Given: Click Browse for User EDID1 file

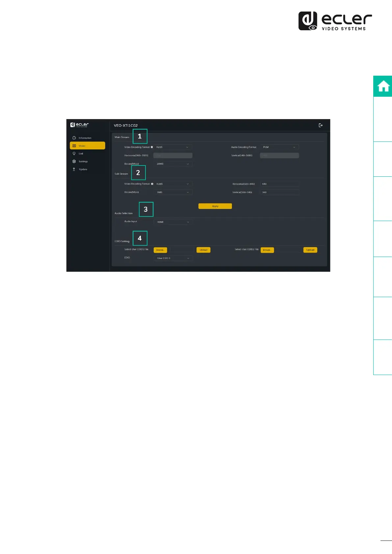Looking at the screenshot, I should [x=160, y=250].
